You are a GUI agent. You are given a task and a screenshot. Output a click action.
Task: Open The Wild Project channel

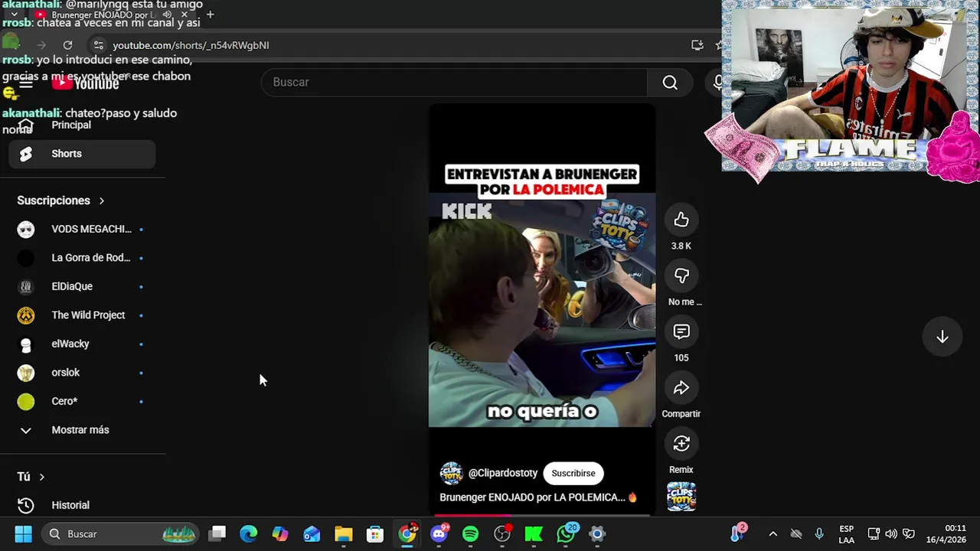83,315
